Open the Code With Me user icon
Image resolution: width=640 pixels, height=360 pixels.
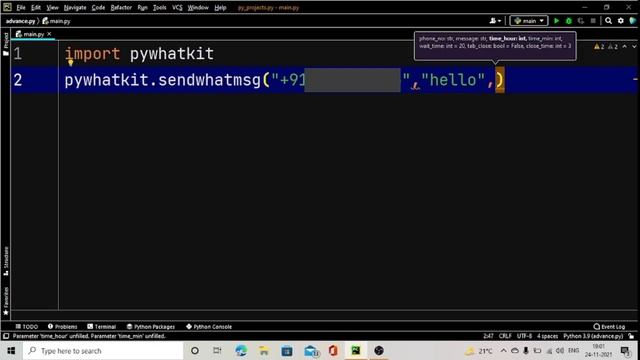[x=495, y=21]
